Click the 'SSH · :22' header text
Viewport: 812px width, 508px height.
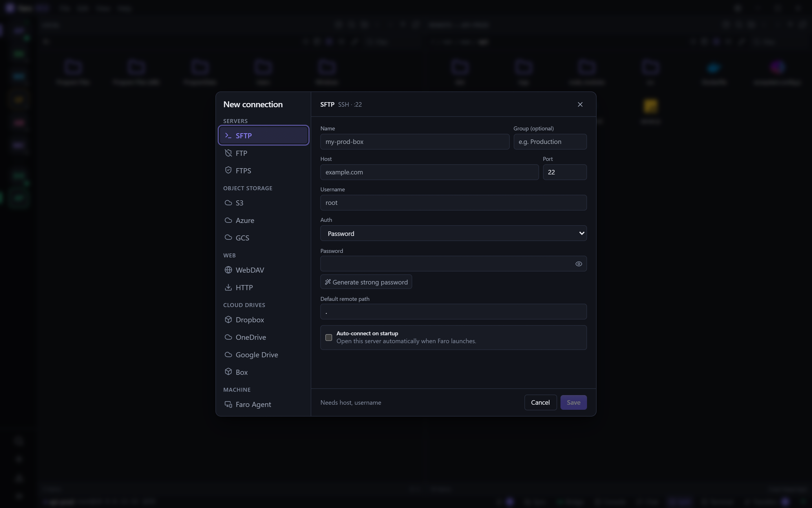pos(350,104)
